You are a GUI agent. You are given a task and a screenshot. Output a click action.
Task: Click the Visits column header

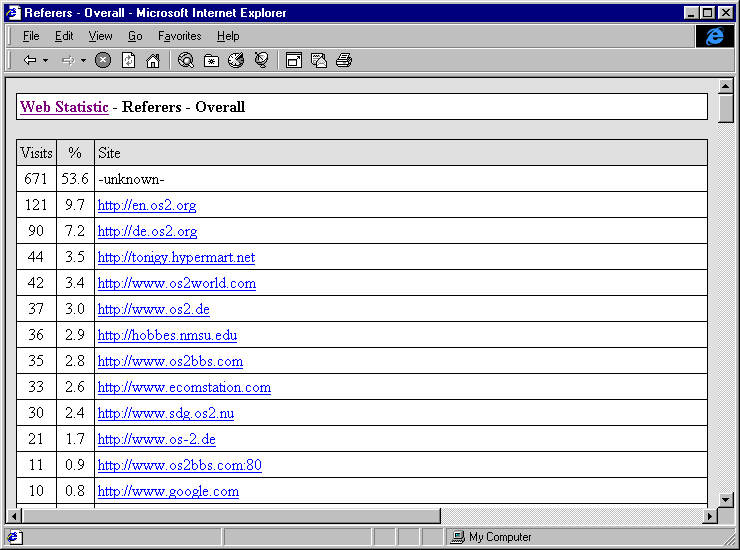coord(36,153)
